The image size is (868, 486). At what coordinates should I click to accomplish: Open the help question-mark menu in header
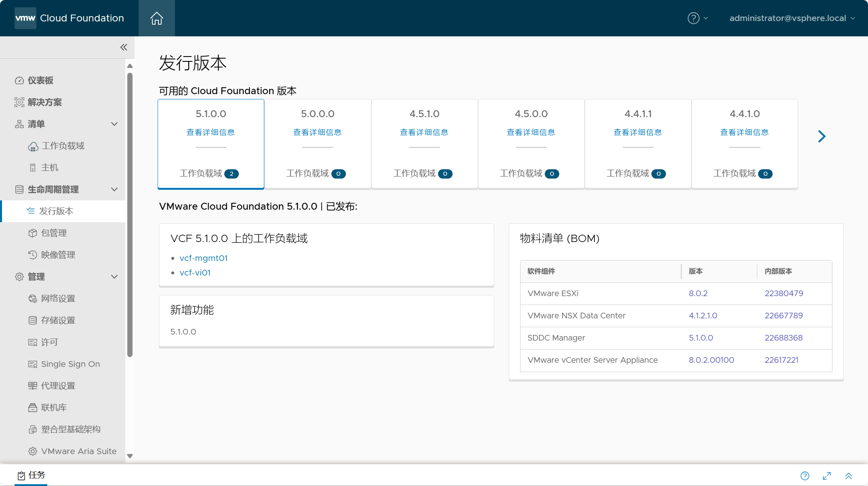(x=697, y=18)
